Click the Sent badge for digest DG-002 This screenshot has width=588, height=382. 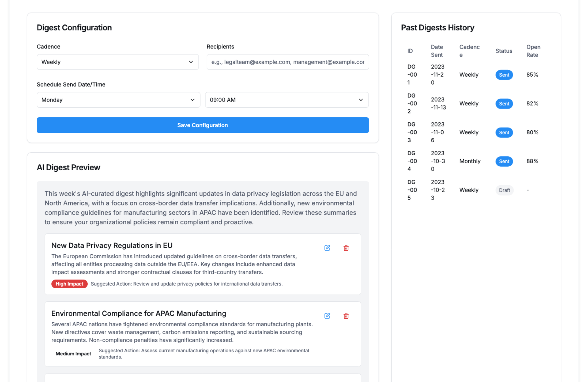click(504, 104)
